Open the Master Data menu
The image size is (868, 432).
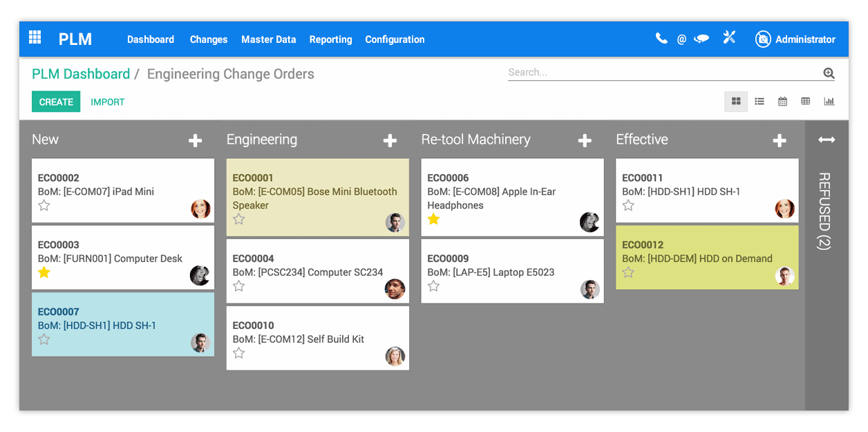click(x=268, y=39)
